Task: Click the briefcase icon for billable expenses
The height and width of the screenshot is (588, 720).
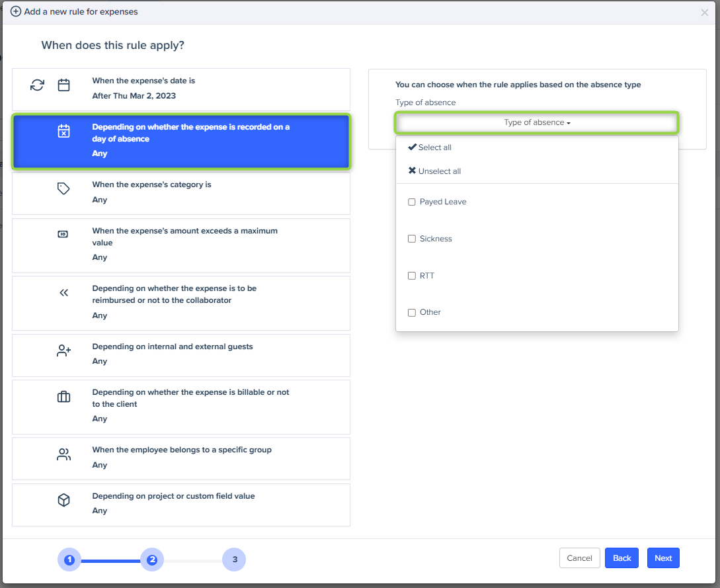Action: click(63, 397)
